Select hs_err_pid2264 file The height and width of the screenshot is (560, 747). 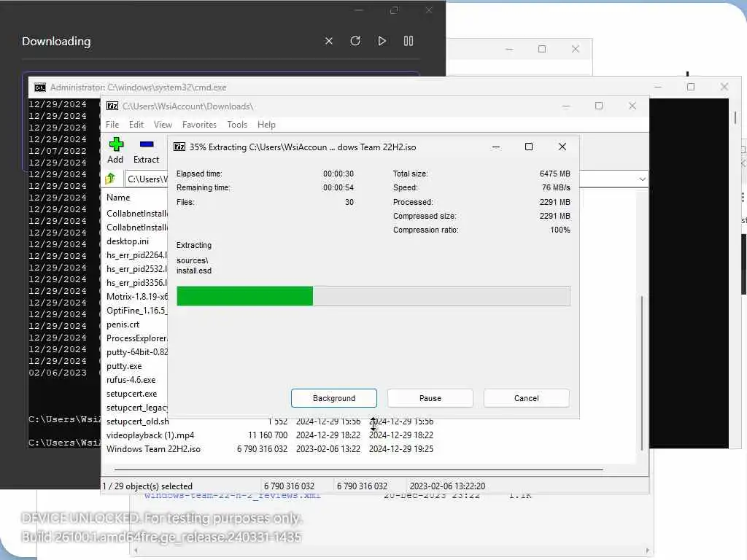click(136, 255)
